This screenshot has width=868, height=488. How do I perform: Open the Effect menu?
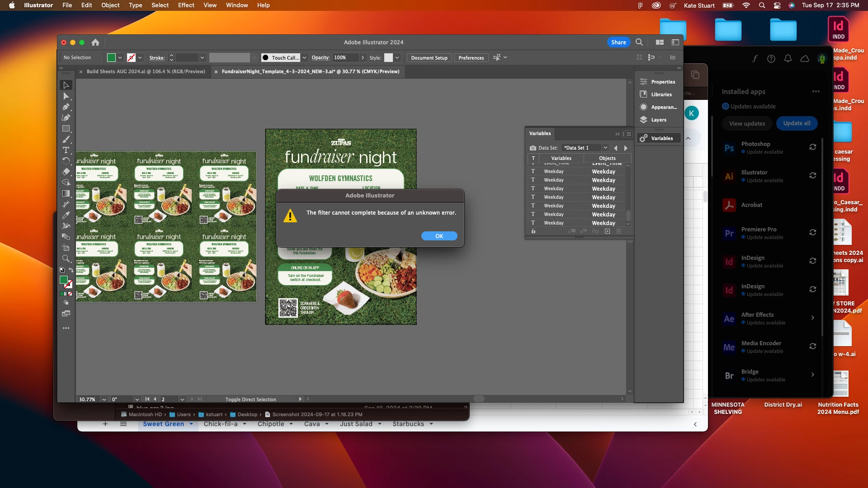(x=186, y=5)
